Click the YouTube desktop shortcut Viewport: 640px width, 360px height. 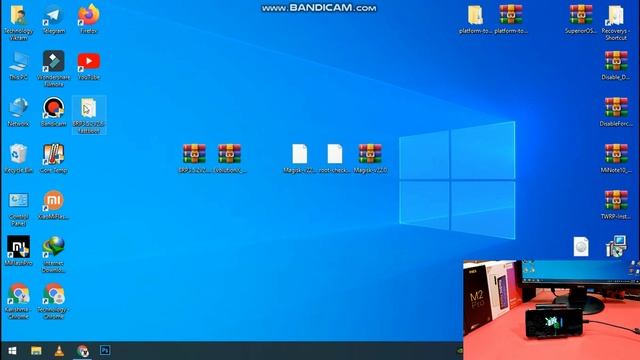pos(89,65)
